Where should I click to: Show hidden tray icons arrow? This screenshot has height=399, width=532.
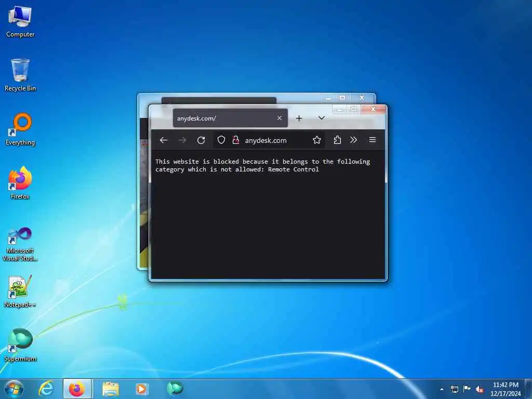pos(442,389)
